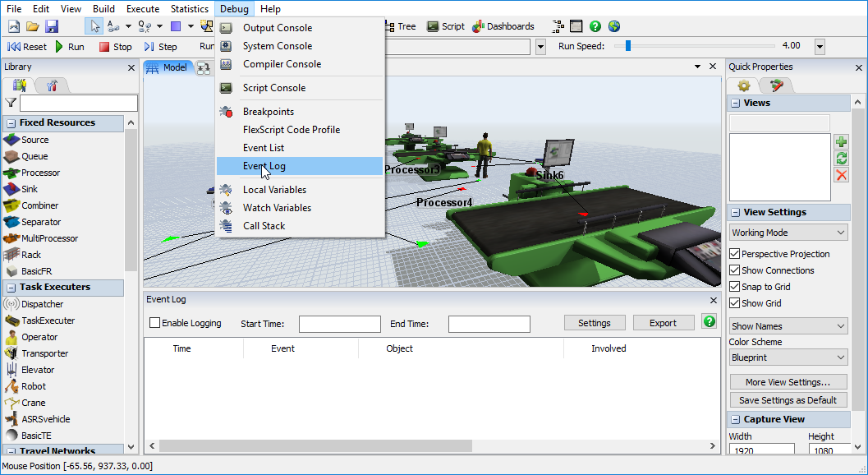
Task: Open the Blueprint color scheme dropdown
Action: (788, 357)
